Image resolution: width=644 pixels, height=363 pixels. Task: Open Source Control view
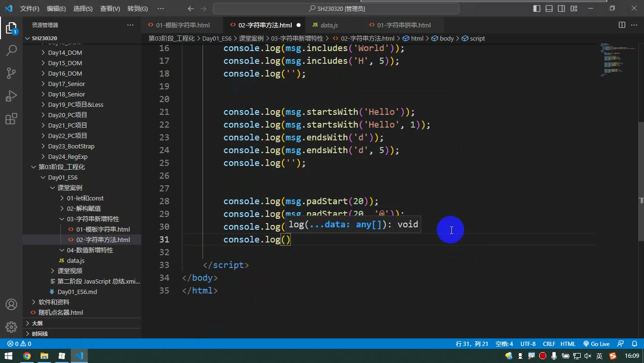point(11,73)
